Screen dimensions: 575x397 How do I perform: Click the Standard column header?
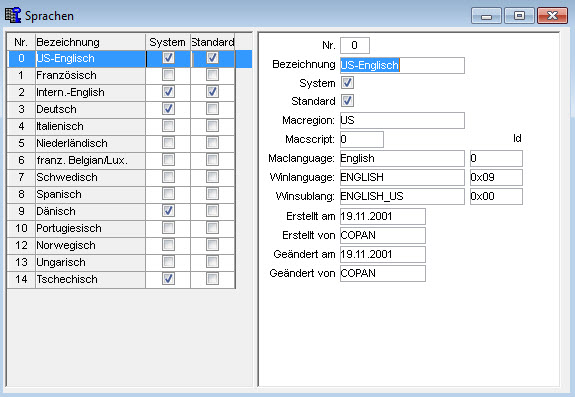coord(213,42)
